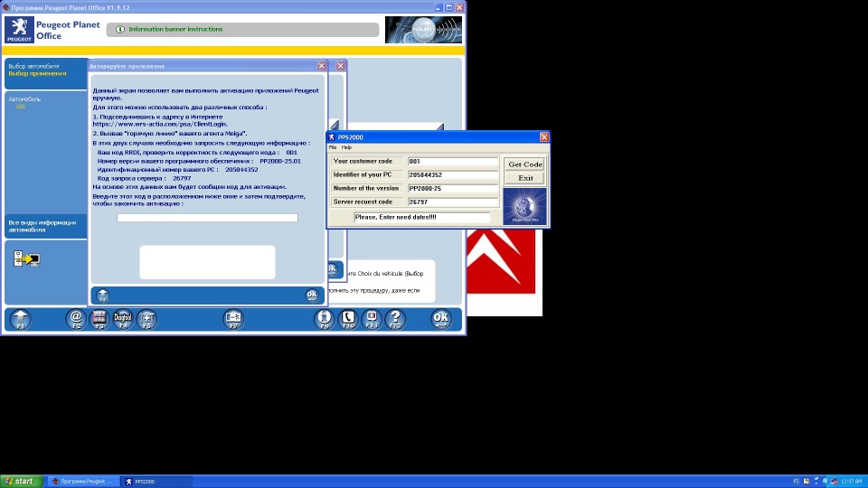
Task: Click the up-arrow icon in activation dialog footer
Action: click(103, 295)
